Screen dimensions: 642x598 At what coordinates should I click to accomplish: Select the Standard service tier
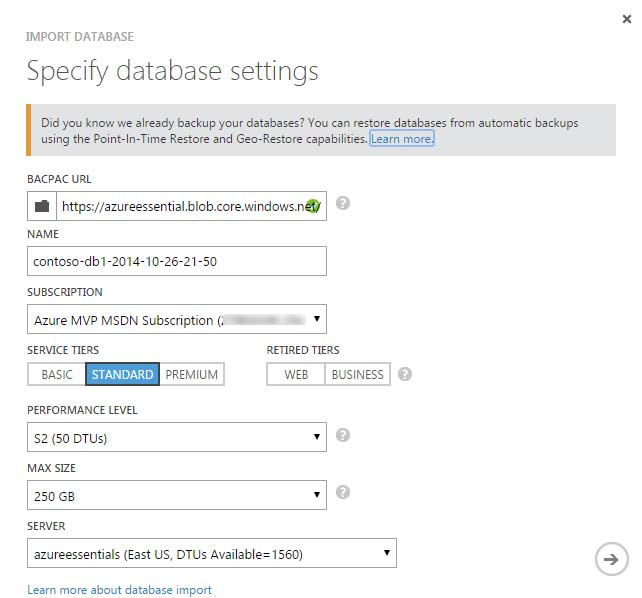[x=122, y=374]
